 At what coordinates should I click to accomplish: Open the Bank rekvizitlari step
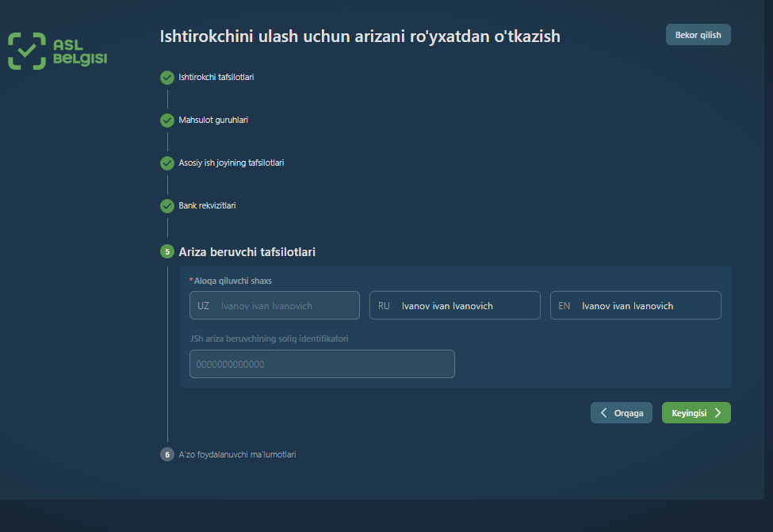coord(207,205)
